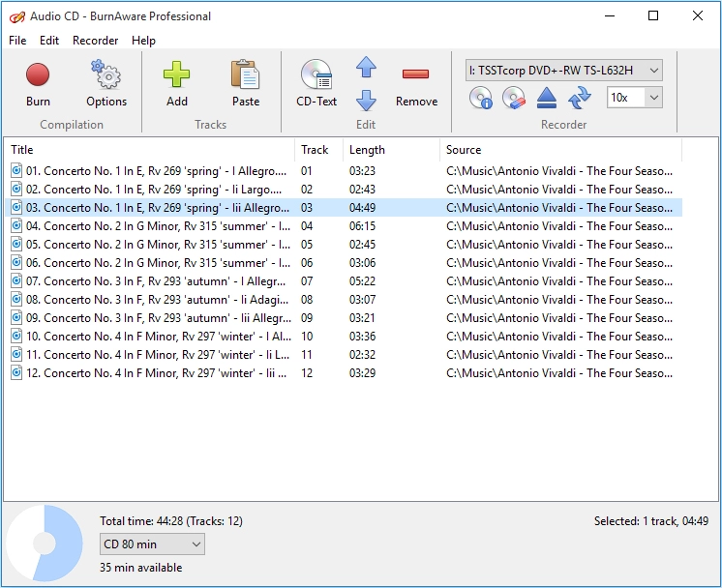Paste tracks from clipboard icon
Screen dimensions: 722x588
(246, 74)
